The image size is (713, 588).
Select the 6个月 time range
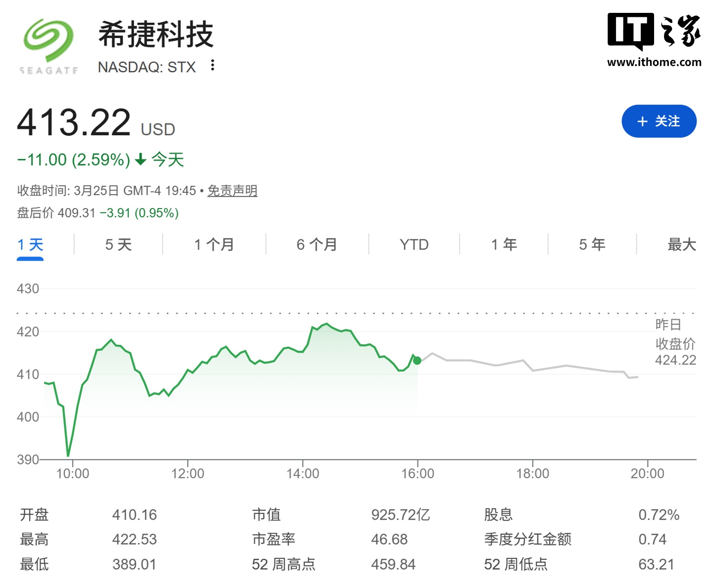tap(316, 244)
